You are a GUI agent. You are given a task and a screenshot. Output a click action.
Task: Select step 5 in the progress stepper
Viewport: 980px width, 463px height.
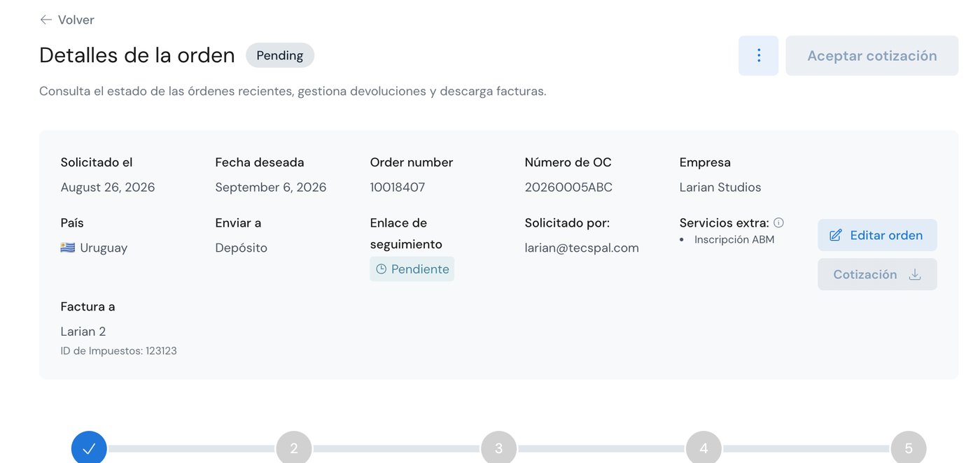tap(909, 448)
